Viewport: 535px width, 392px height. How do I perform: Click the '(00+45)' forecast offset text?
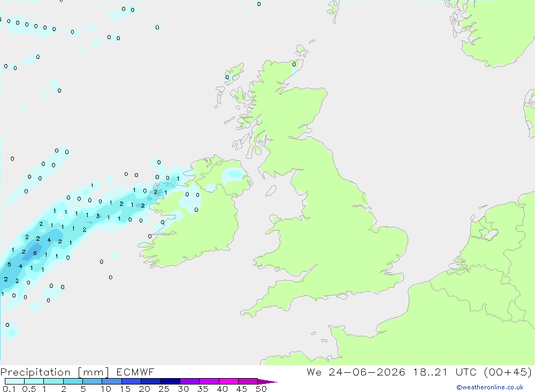(508, 372)
